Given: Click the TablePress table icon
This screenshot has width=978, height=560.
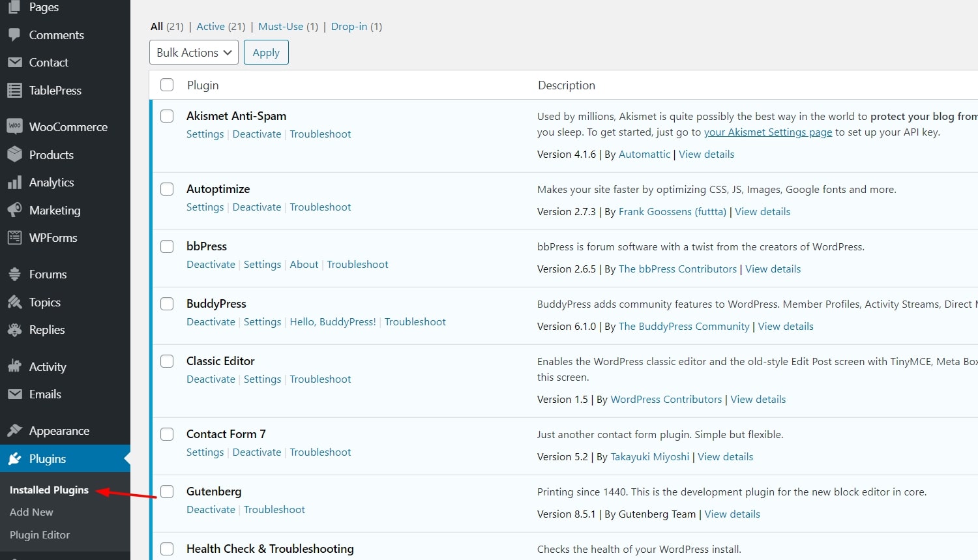Looking at the screenshot, I should coord(14,91).
